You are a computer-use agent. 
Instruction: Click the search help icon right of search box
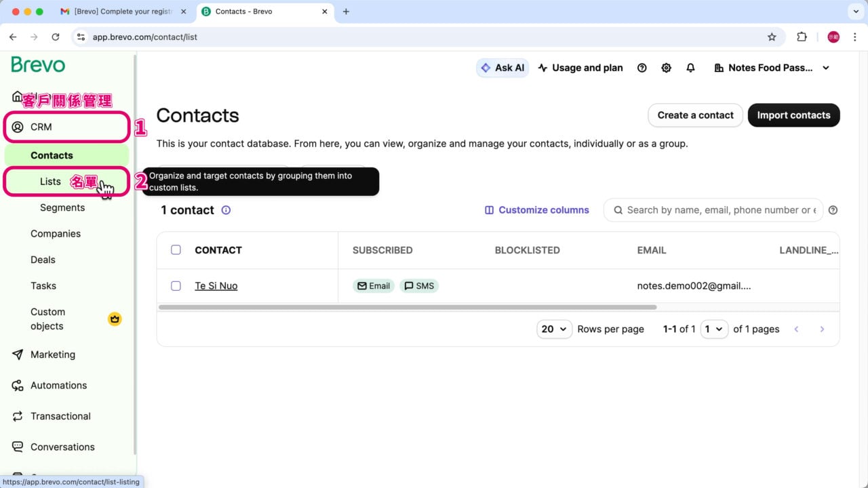[x=833, y=210]
